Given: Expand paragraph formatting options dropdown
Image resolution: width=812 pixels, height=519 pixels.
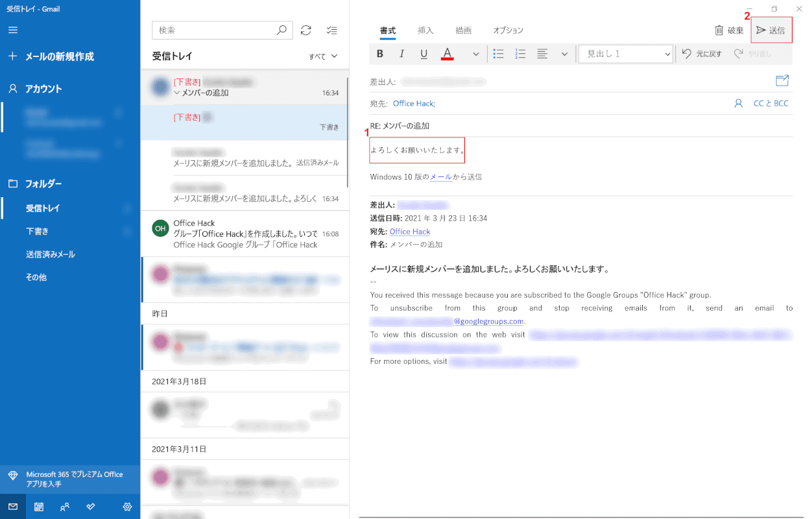Looking at the screenshot, I should pos(564,54).
